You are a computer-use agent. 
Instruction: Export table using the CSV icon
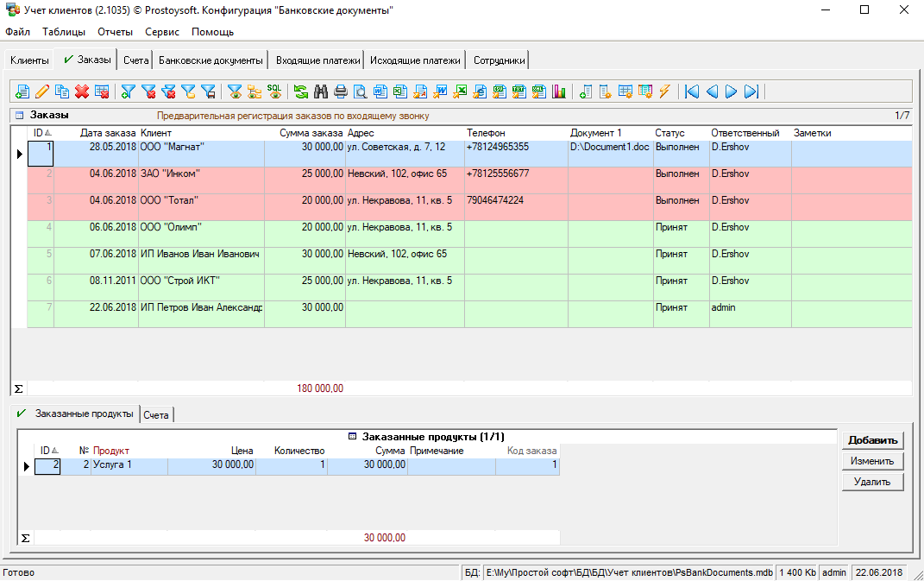[500, 92]
